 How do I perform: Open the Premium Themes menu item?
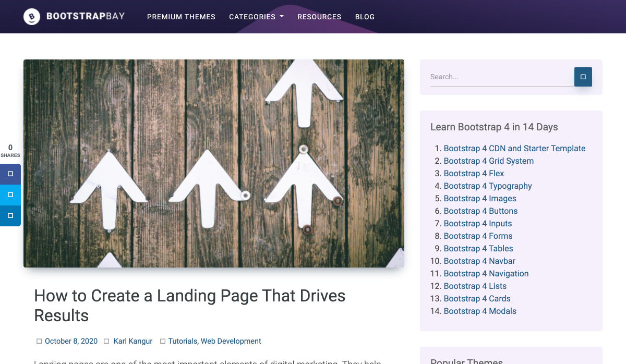[181, 17]
